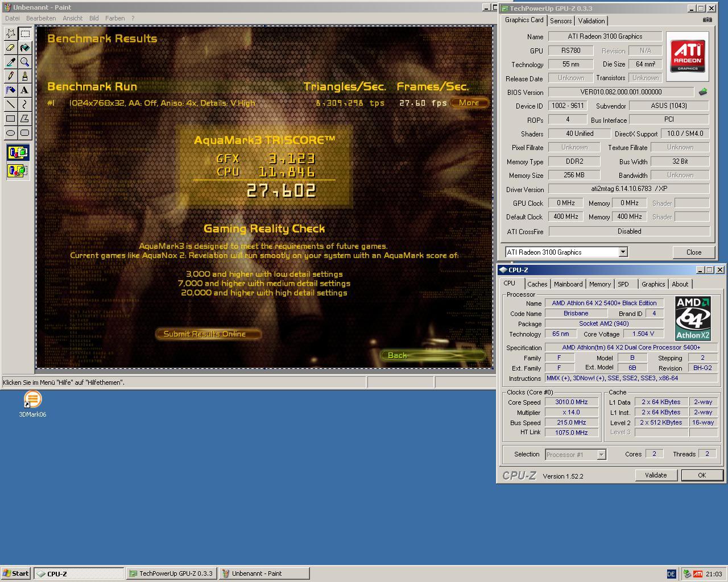Click the BIOS Version field in GPU-Z
The image size is (728, 582).
coord(621,92)
